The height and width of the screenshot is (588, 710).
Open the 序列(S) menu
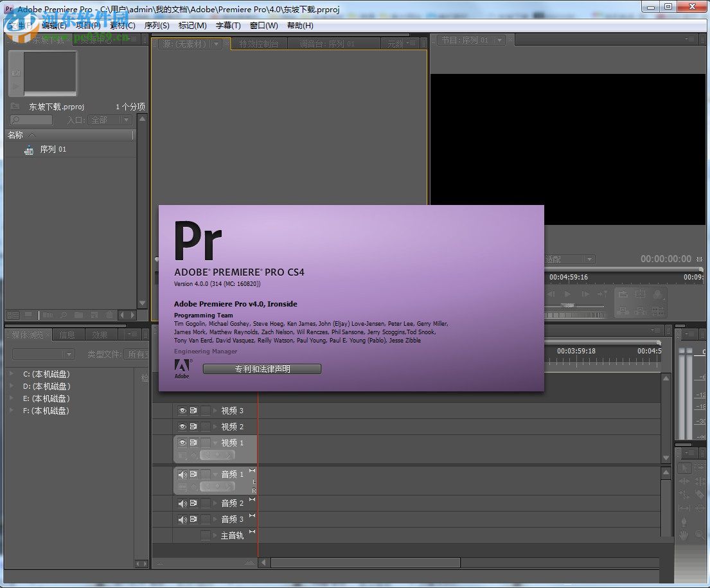pyautogui.click(x=156, y=25)
